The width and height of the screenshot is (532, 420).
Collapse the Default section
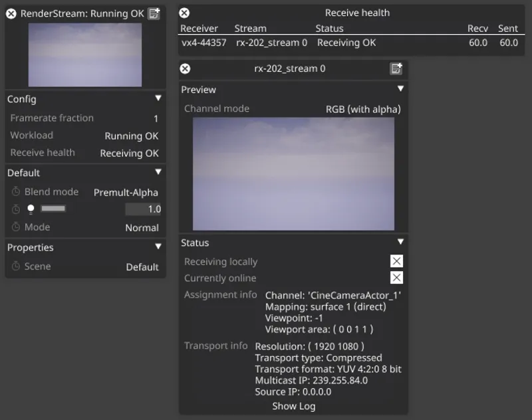point(158,172)
